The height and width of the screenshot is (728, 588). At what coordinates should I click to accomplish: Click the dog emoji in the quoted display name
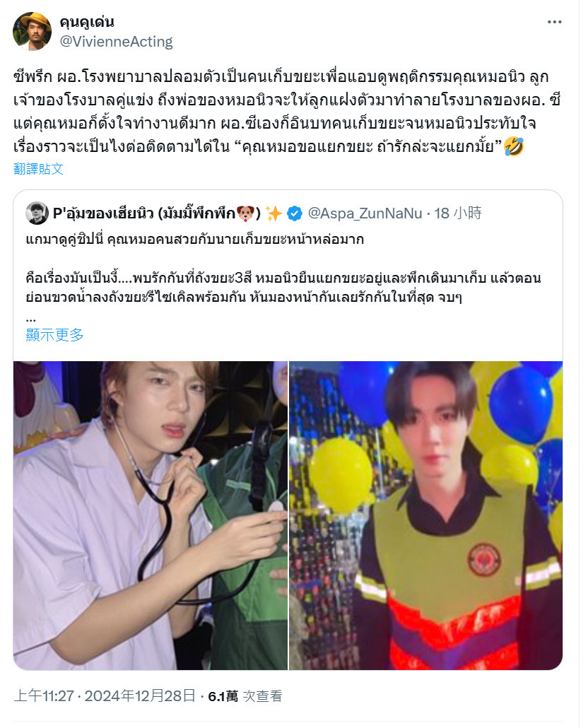[245, 213]
